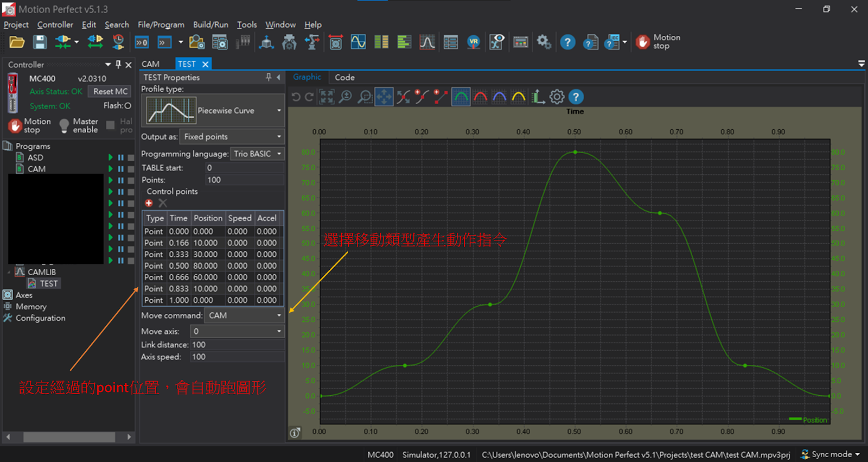Toggle the red speed curve display
This screenshot has width=868, height=462.
point(481,97)
